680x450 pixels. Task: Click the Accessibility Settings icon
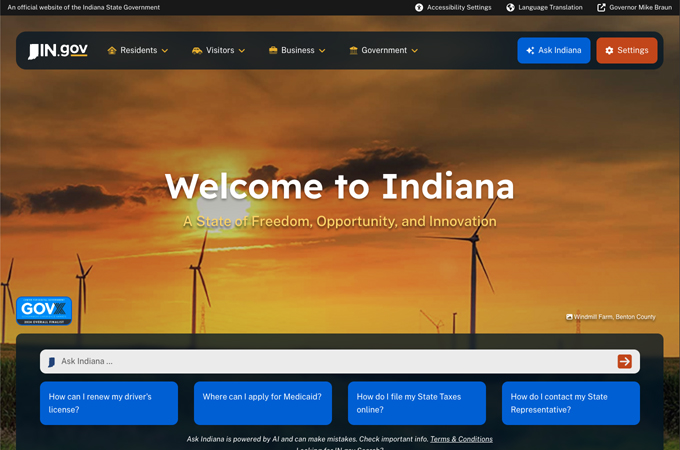tap(419, 7)
